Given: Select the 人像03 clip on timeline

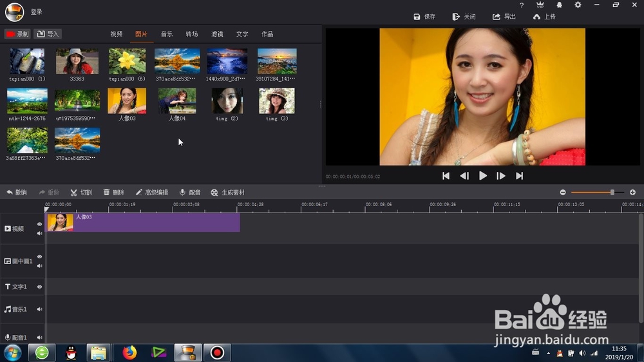Looking at the screenshot, I should point(143,222).
